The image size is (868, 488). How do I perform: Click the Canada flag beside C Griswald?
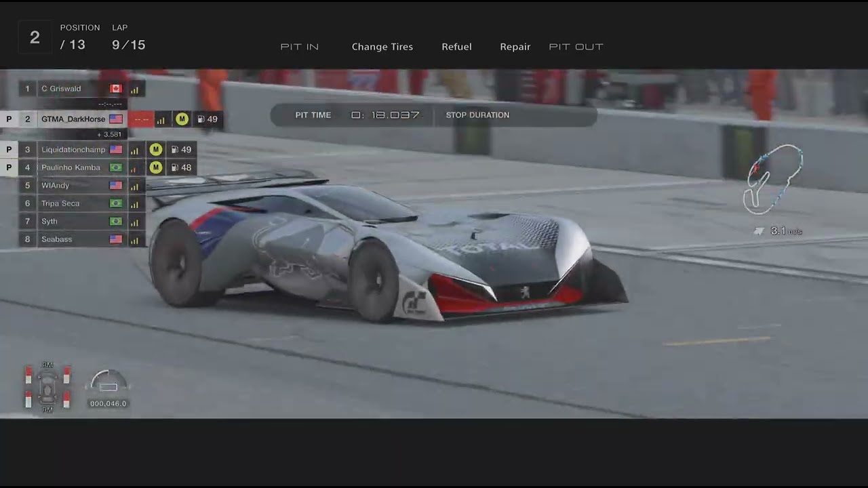pos(116,89)
